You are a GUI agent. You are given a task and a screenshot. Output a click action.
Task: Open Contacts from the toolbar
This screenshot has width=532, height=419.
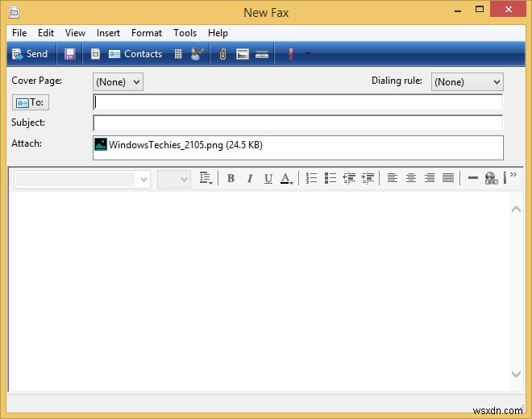(x=135, y=54)
